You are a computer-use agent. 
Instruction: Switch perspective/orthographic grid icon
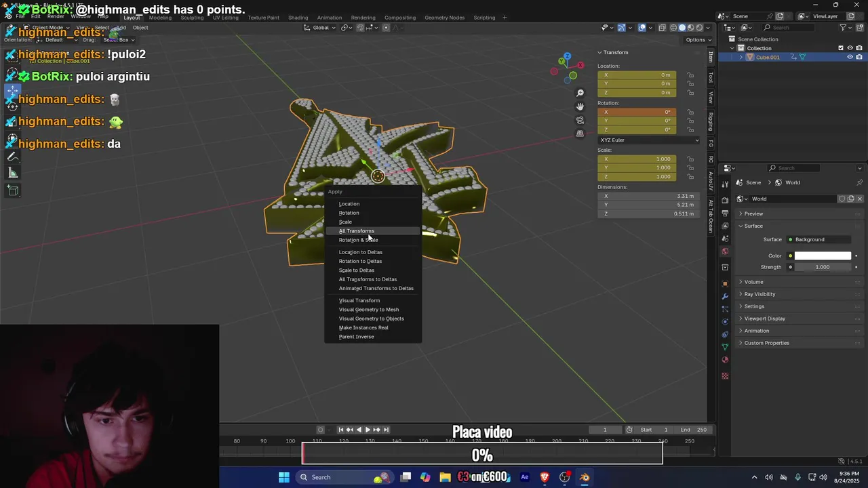click(x=580, y=134)
